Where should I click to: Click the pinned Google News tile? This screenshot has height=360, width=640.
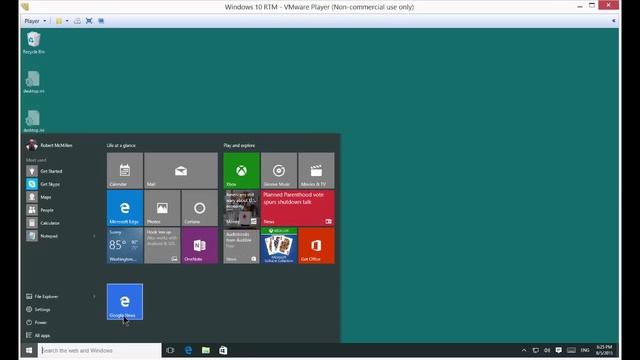click(x=125, y=302)
